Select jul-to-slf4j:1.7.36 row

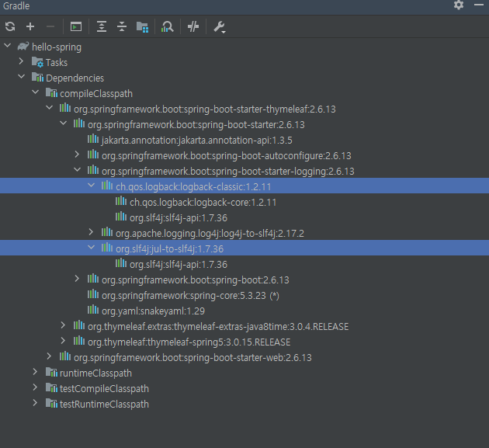click(244, 248)
